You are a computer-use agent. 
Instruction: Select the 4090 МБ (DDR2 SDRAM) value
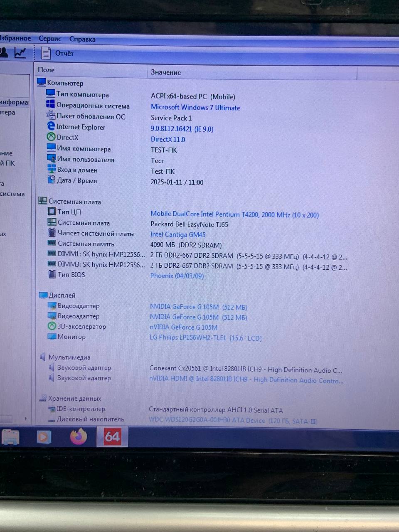[x=186, y=245]
